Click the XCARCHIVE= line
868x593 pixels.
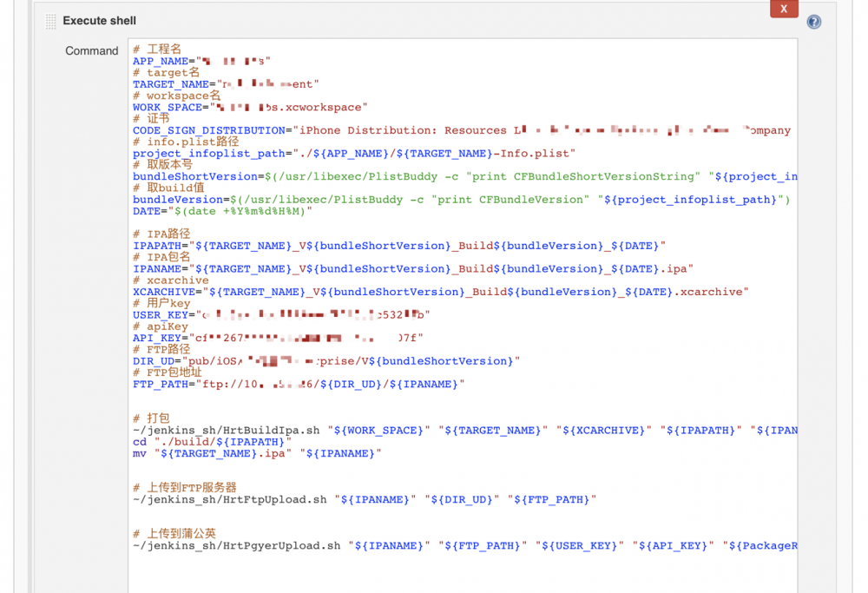pyautogui.click(x=441, y=292)
